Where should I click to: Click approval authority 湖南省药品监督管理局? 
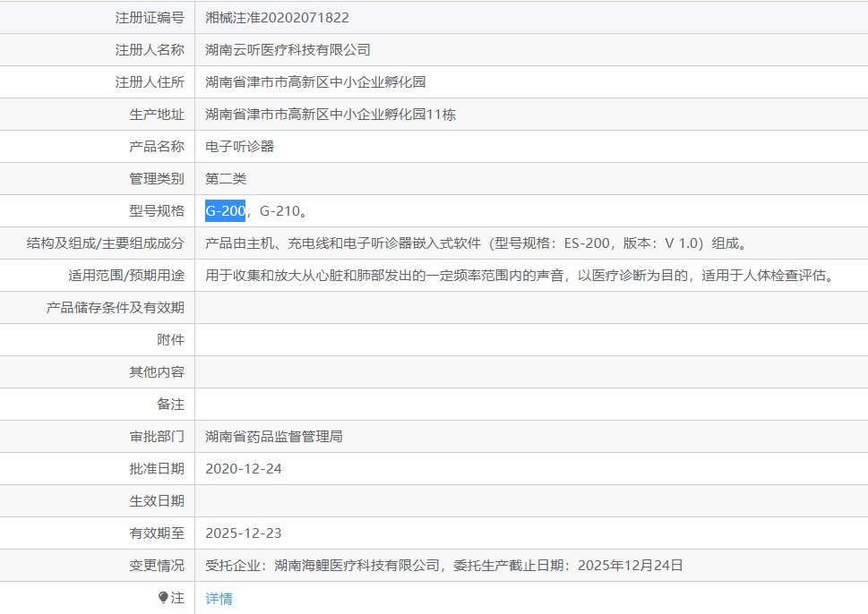(x=274, y=437)
